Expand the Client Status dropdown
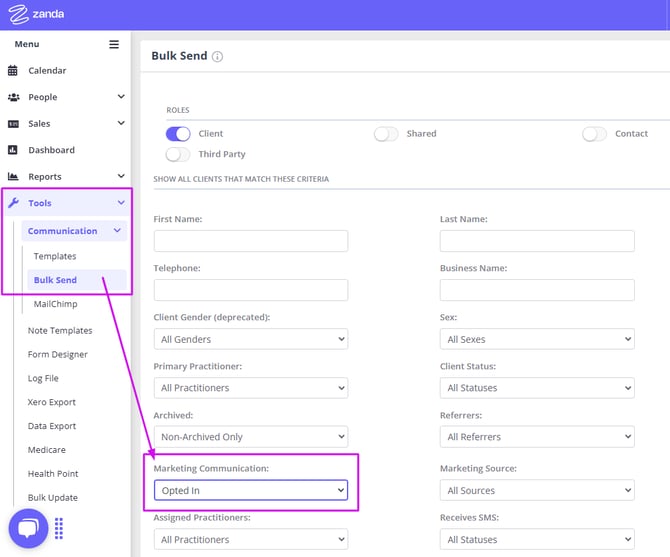 [x=537, y=388]
